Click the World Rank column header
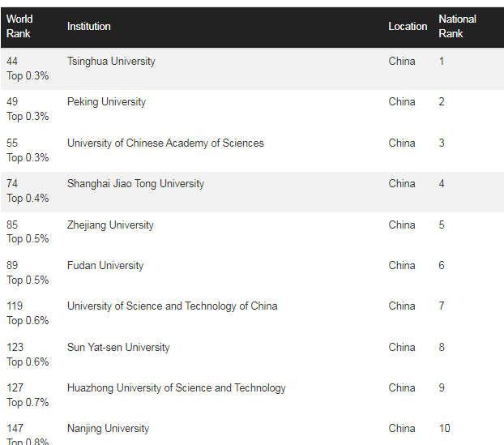 [x=19, y=26]
